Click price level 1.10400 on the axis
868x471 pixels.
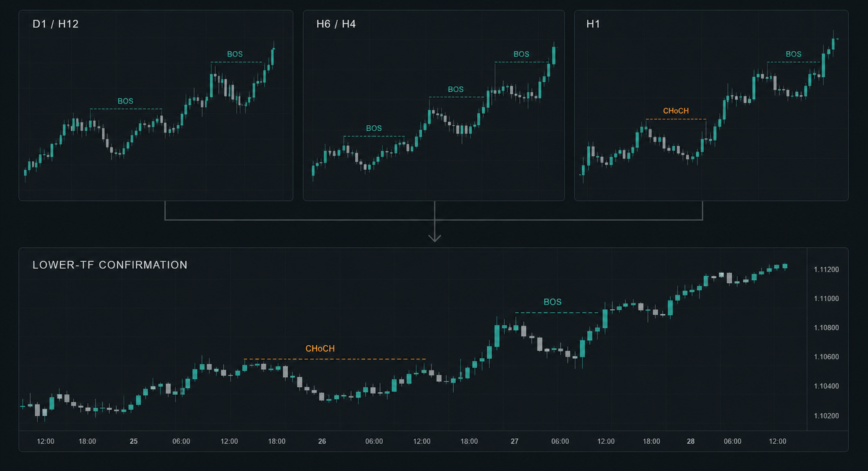(826, 387)
